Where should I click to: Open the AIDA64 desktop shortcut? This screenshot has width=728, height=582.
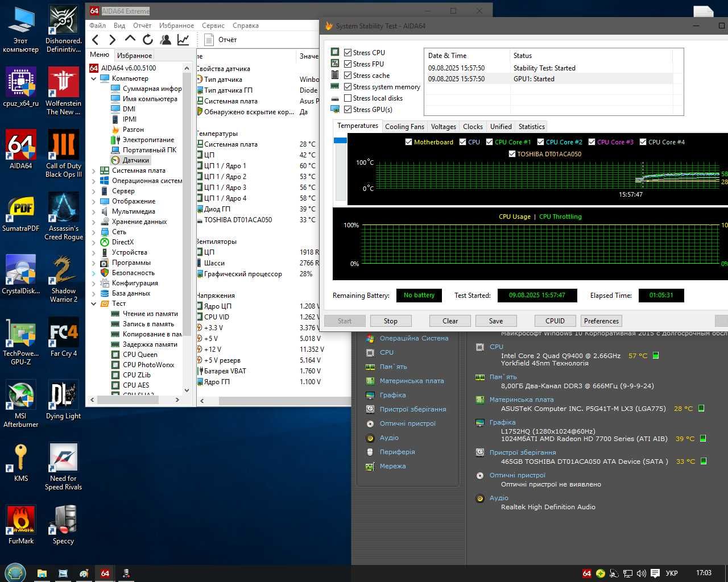[x=21, y=149]
